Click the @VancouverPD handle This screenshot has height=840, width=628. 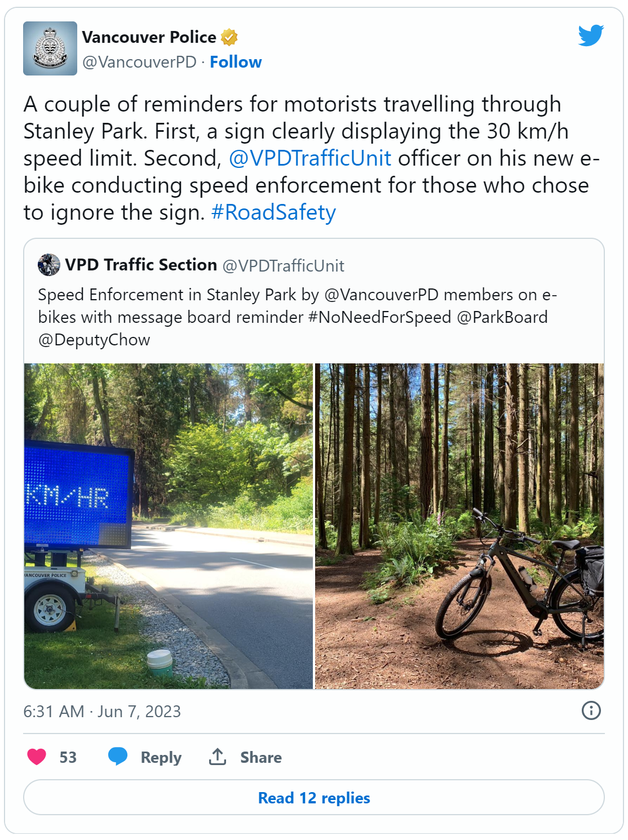(140, 62)
